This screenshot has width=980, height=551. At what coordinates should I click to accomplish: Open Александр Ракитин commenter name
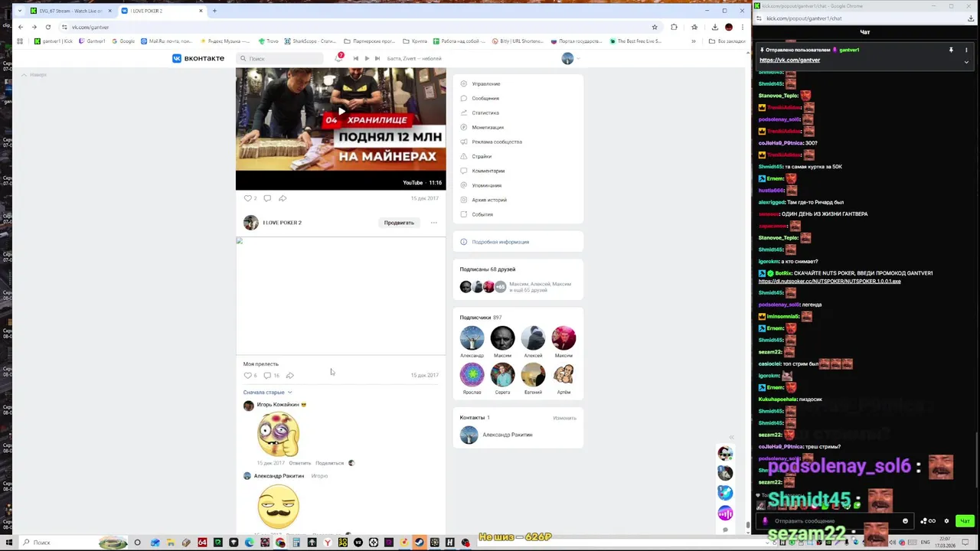click(279, 476)
